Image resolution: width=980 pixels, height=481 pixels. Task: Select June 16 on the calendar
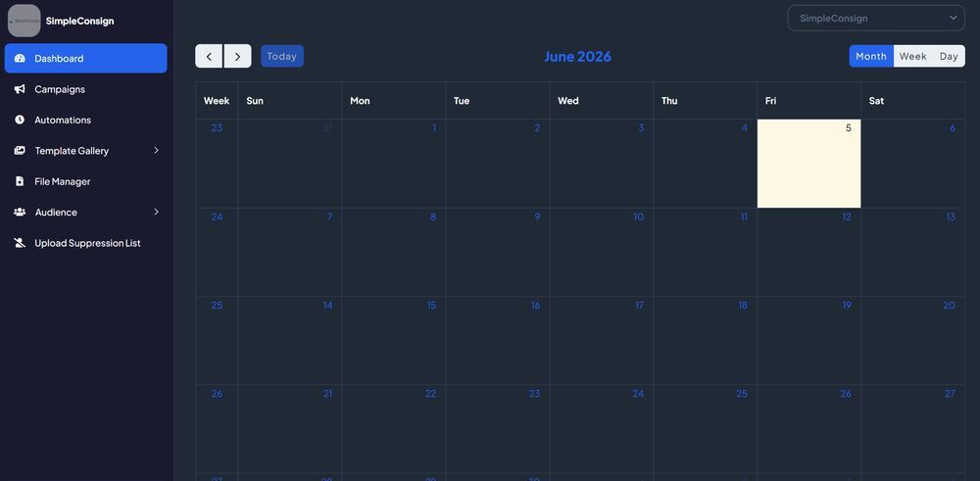[x=498, y=341]
